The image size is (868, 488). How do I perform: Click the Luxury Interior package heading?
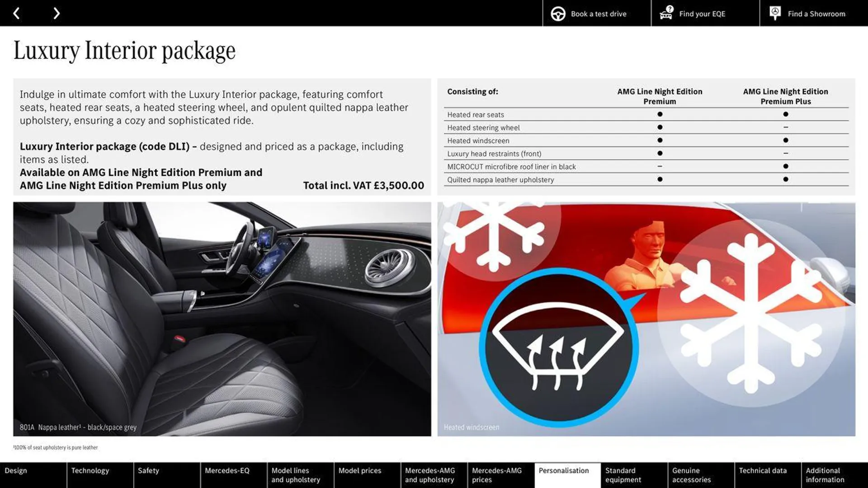coord(124,51)
